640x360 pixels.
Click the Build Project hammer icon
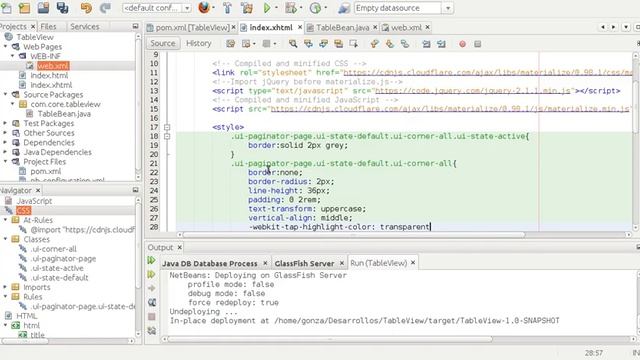pos(227,8)
